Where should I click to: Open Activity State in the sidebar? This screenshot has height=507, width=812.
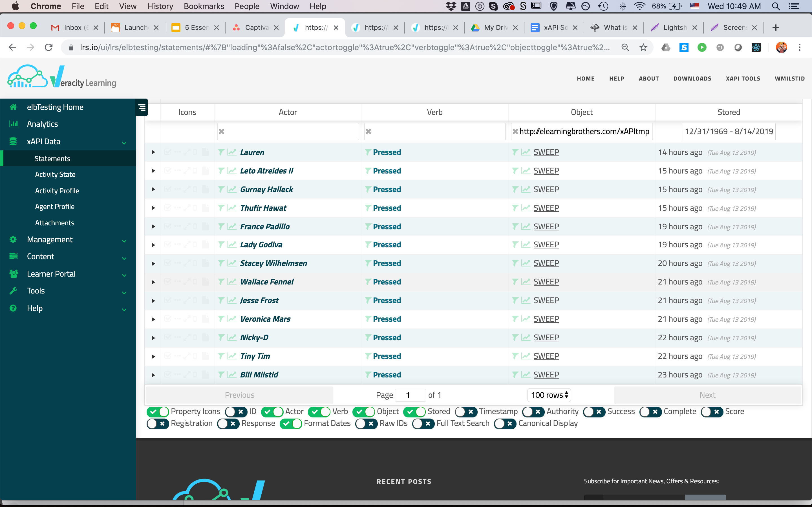tap(55, 174)
